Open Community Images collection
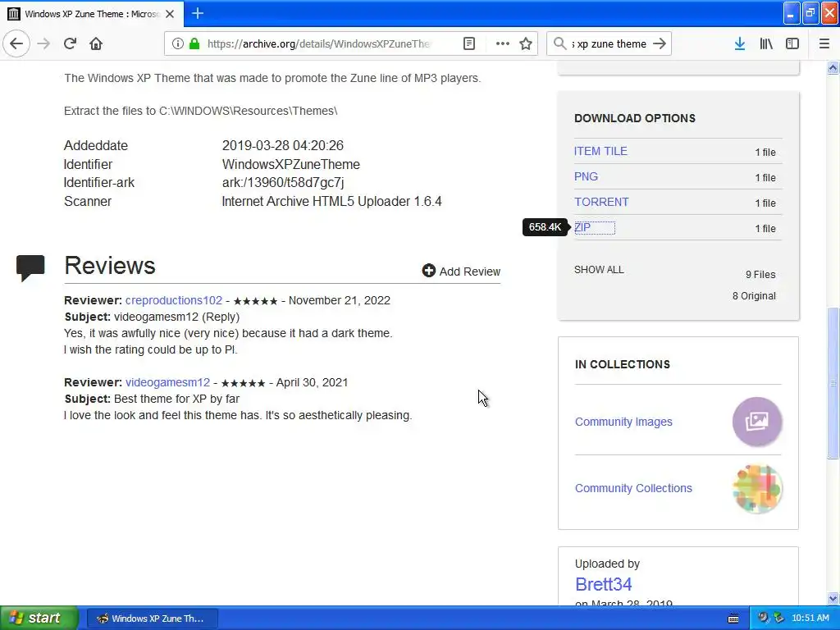 (623, 422)
